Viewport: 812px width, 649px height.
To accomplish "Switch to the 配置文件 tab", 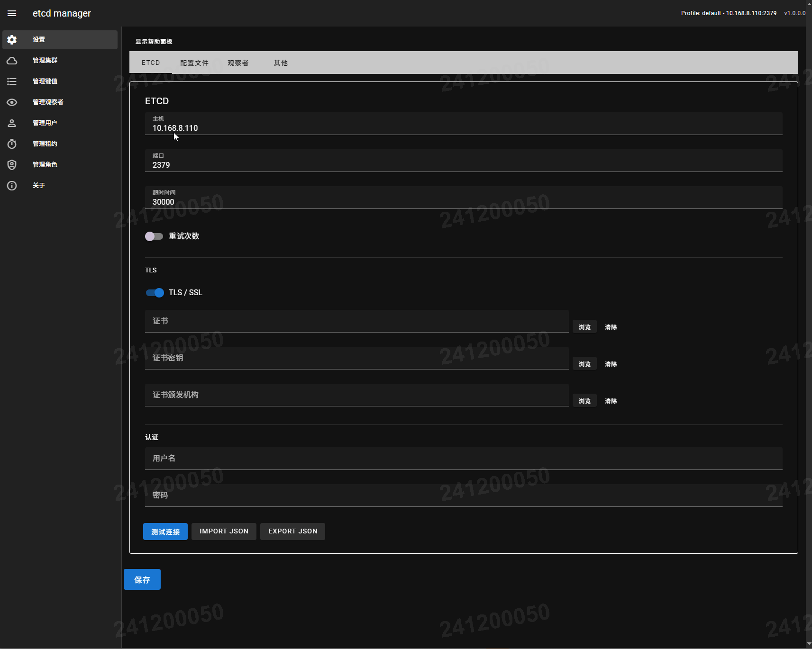I will pos(194,63).
